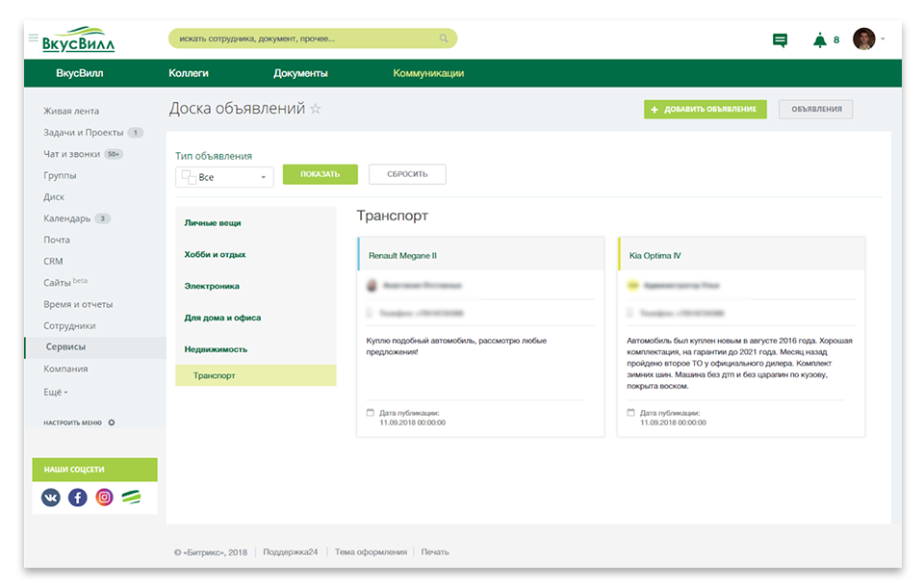The width and height of the screenshot is (924, 587).
Task: Select the Хобби и отдых category
Action: (215, 255)
